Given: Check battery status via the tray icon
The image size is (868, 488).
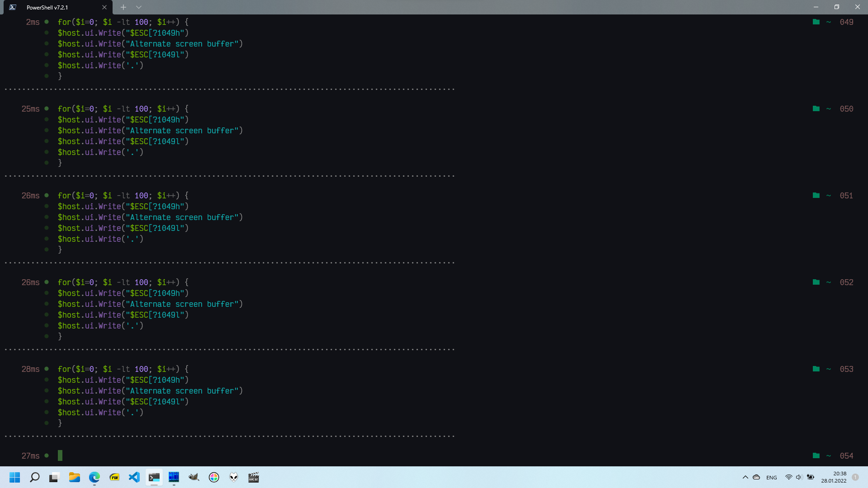Looking at the screenshot, I should (811, 477).
